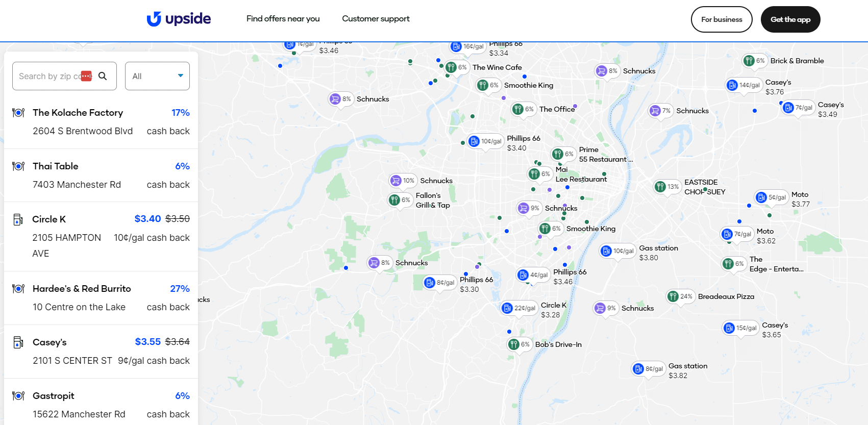Click the Phillips 66 10¢/gal marker

485,141
